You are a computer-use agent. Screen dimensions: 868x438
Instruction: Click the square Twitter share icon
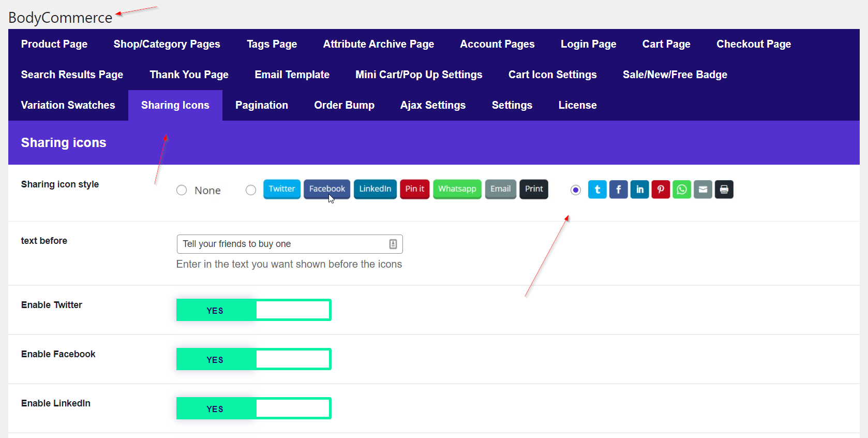tap(597, 189)
